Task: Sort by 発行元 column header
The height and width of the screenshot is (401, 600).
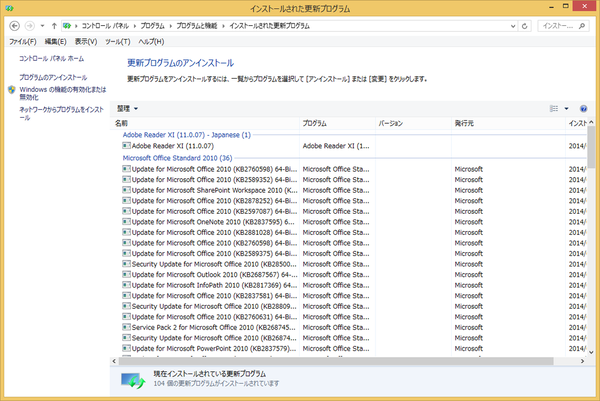Action: [508, 123]
